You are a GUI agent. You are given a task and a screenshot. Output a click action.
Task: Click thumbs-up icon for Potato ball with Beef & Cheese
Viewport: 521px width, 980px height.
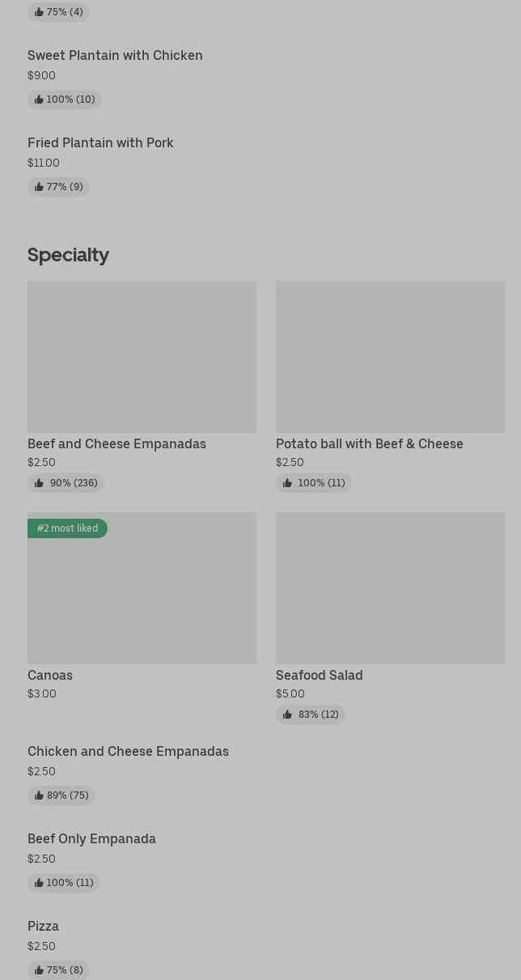point(287,483)
